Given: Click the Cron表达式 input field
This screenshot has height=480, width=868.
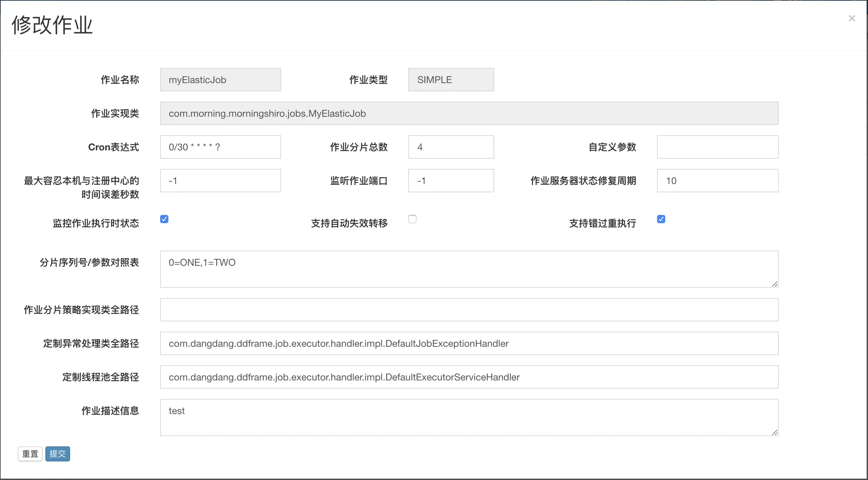Looking at the screenshot, I should [x=220, y=147].
